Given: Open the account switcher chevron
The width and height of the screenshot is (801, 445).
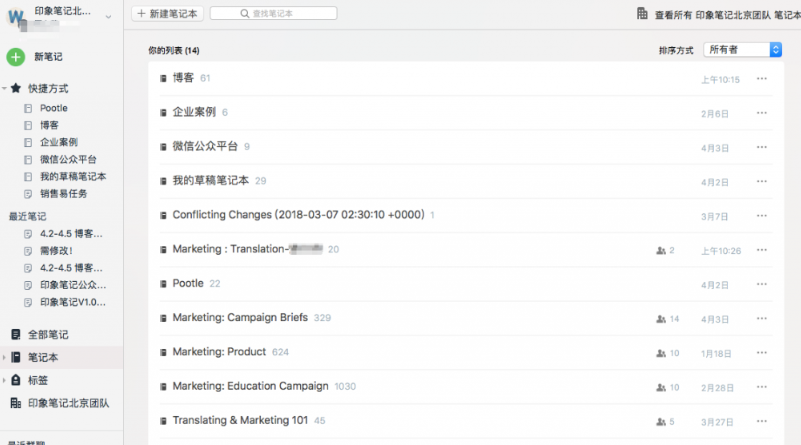Looking at the screenshot, I should 108,17.
